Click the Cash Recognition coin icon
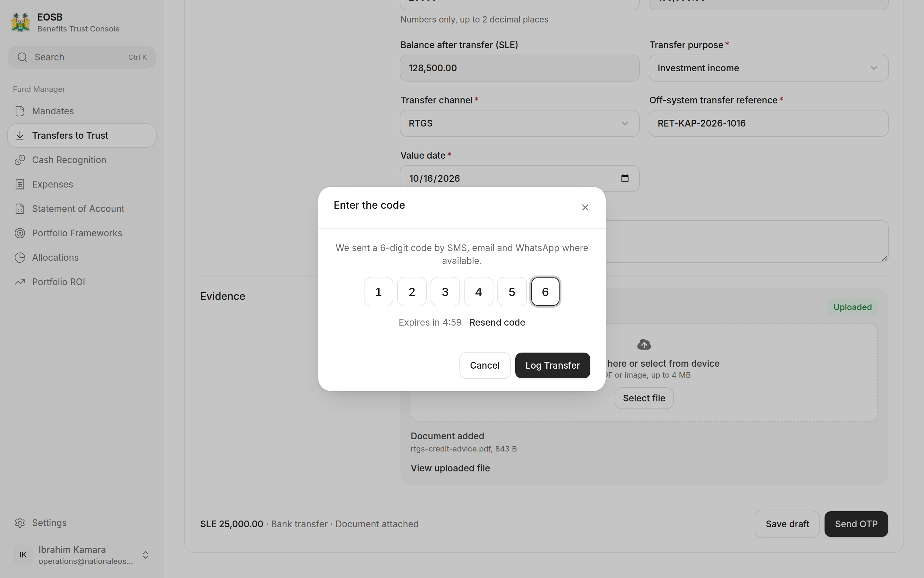Screen dimensions: 924x578 (x=20, y=160)
